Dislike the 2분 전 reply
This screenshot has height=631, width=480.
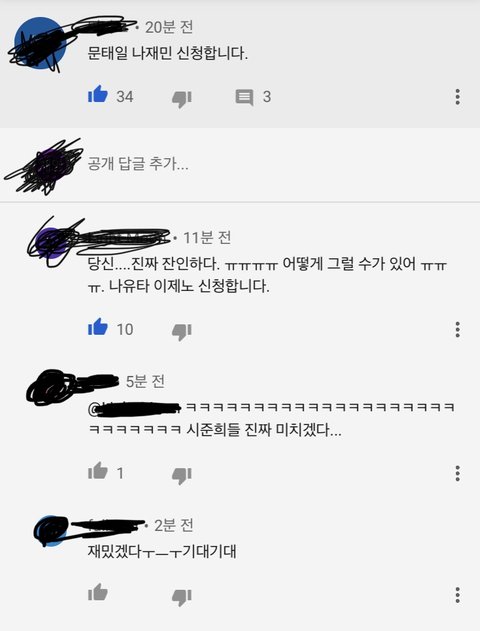click(182, 597)
